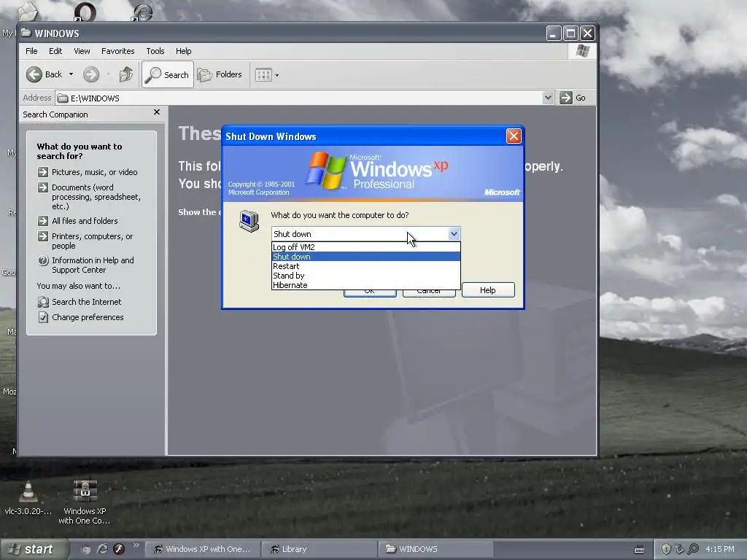Search All files and folders
Image resolution: width=747 pixels, height=560 pixels.
(x=85, y=221)
